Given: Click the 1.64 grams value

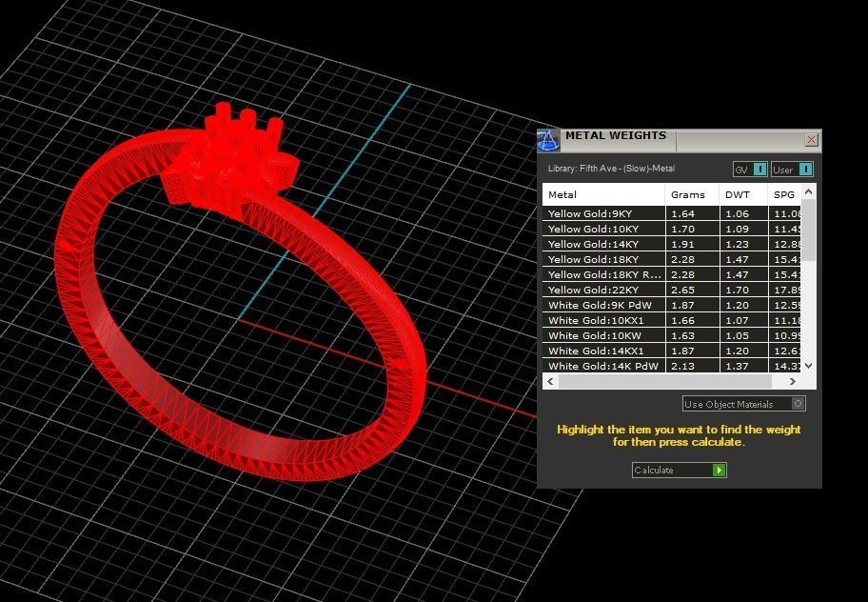Looking at the screenshot, I should [682, 213].
